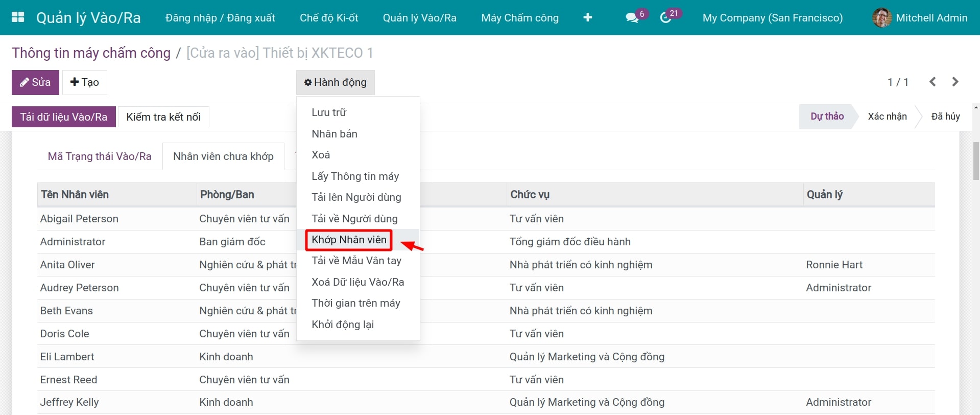
Task: Click Thông tin máy chấm công breadcrumb
Action: coord(91,53)
